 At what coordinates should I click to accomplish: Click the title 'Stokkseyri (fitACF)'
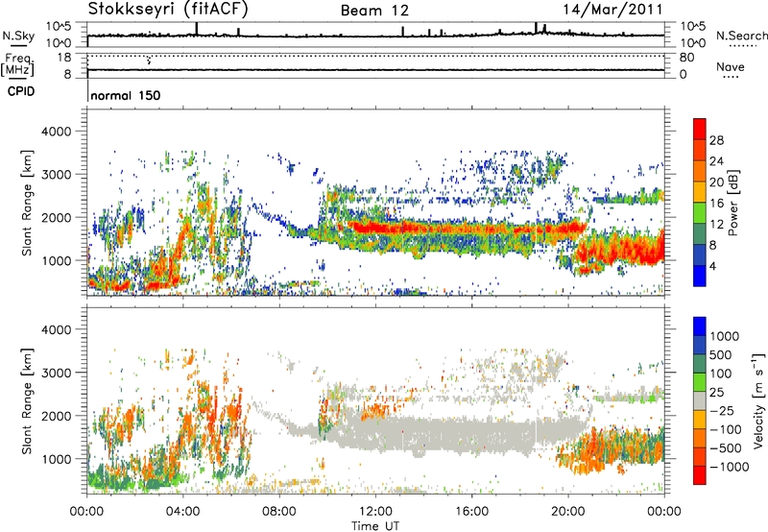(x=168, y=10)
